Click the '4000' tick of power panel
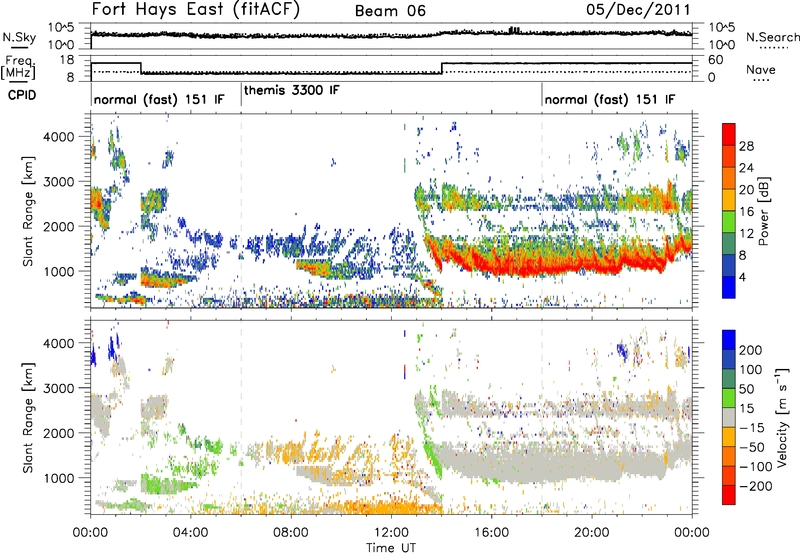The height and width of the screenshot is (554, 800). [x=58, y=137]
